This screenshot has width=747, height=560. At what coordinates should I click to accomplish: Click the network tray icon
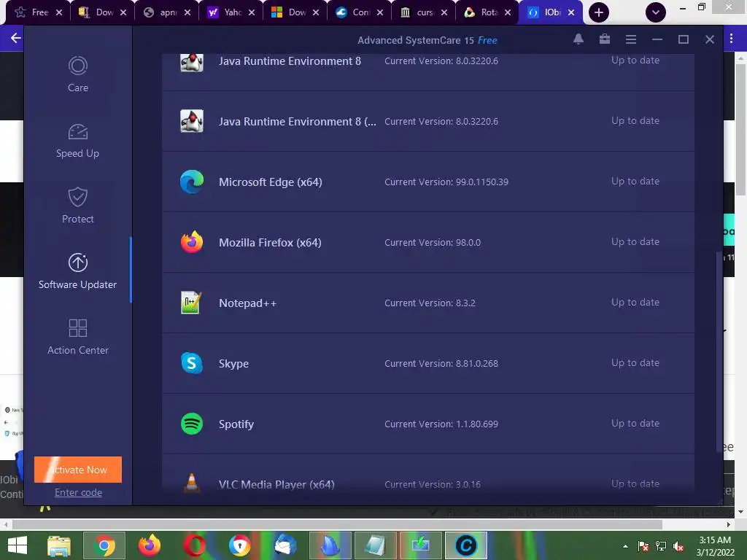tap(661, 546)
